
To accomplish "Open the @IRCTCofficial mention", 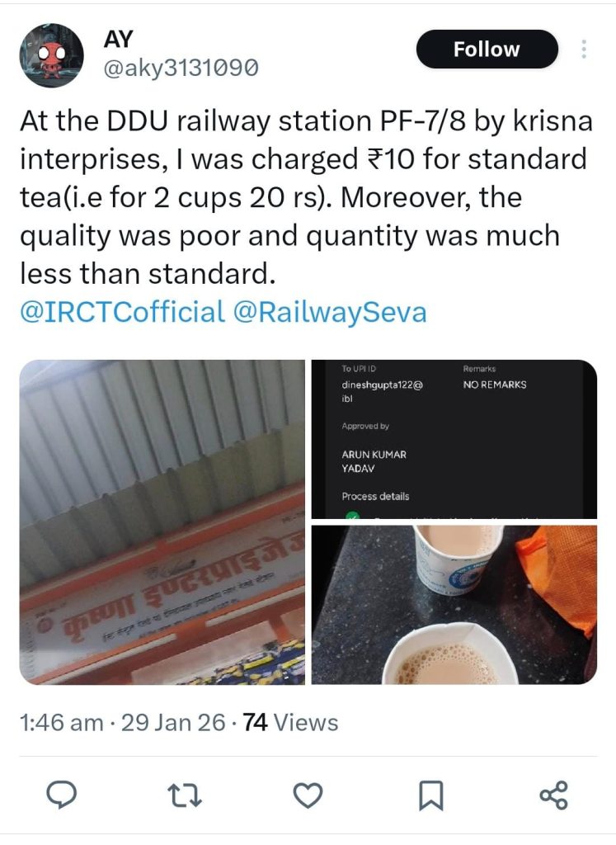I will pos(122,312).
